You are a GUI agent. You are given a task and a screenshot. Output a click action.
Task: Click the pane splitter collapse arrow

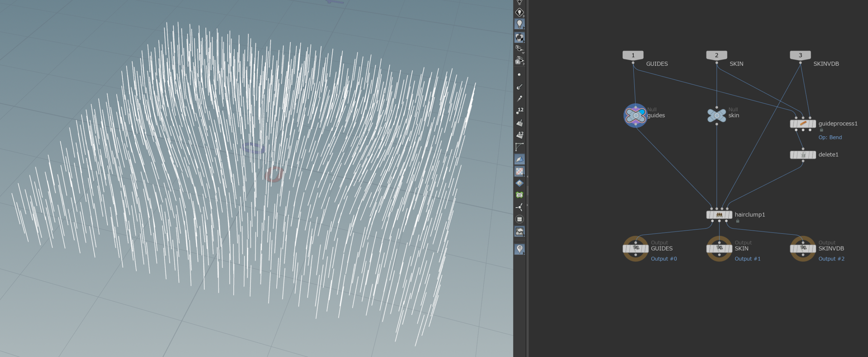[527, 177]
